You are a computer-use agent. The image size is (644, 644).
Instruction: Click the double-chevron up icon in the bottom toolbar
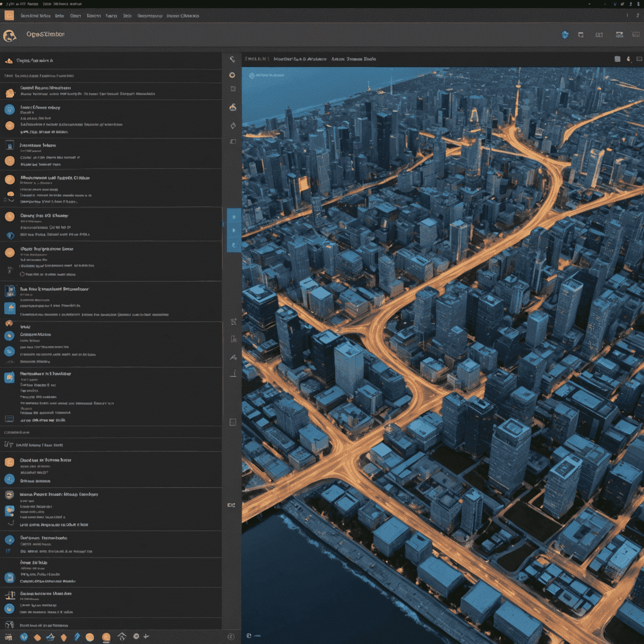[x=122, y=636]
